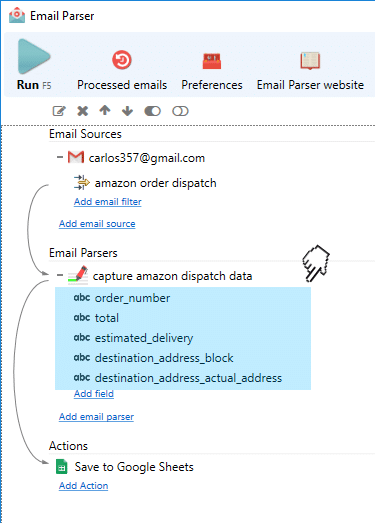Click the Email Sources section heading
The image size is (375, 523).
85,134
